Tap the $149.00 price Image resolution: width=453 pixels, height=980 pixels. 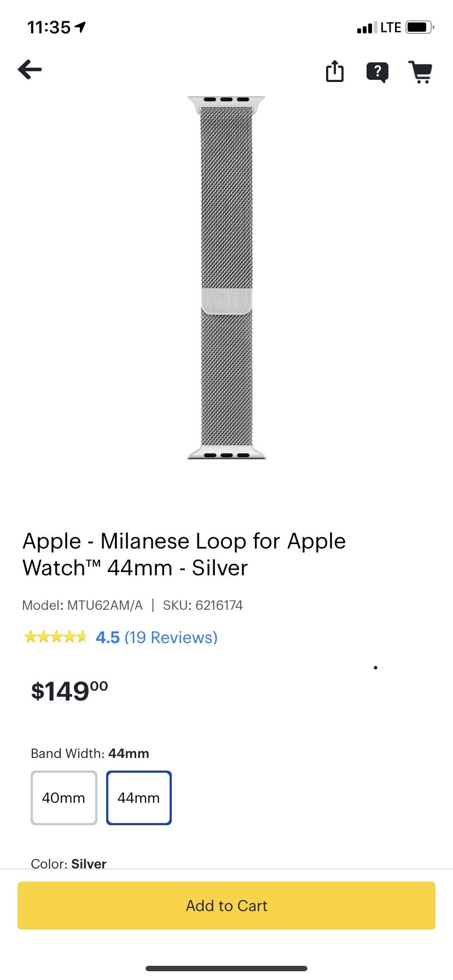tap(69, 691)
